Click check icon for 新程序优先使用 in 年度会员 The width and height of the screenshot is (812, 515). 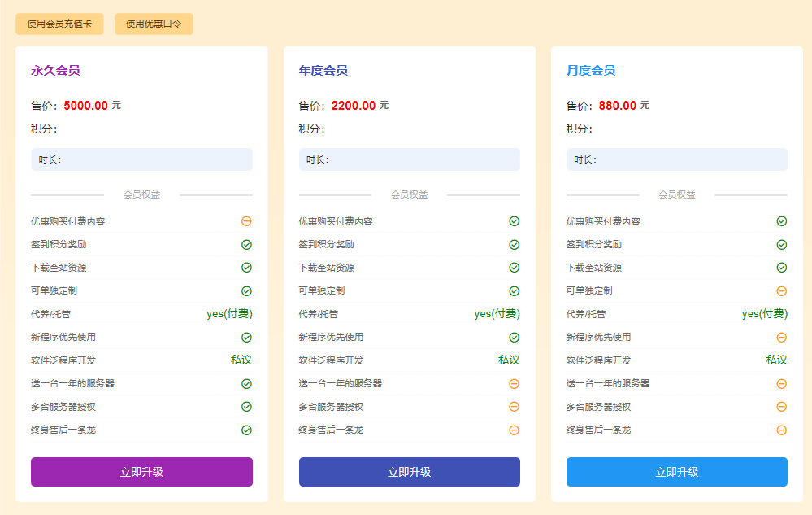(514, 337)
